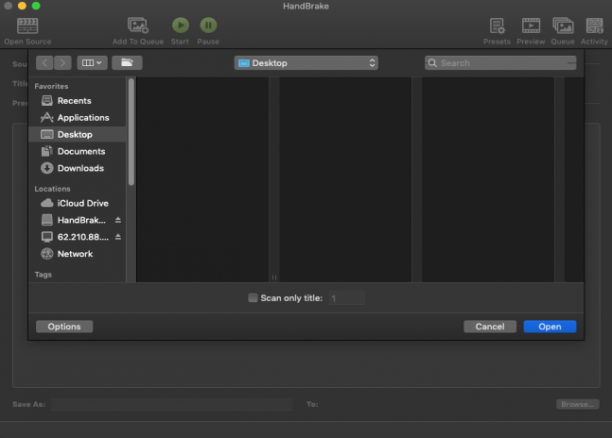Viewport: 612px width, 438px height.
Task: Open the column view mode dropdown
Action: [92, 63]
